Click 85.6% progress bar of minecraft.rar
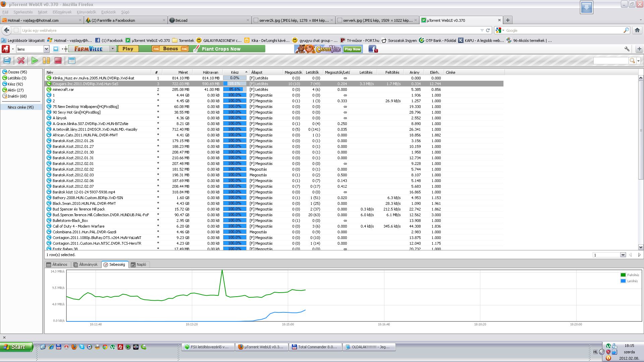Screen dimensions: 644x362 [x=235, y=89]
